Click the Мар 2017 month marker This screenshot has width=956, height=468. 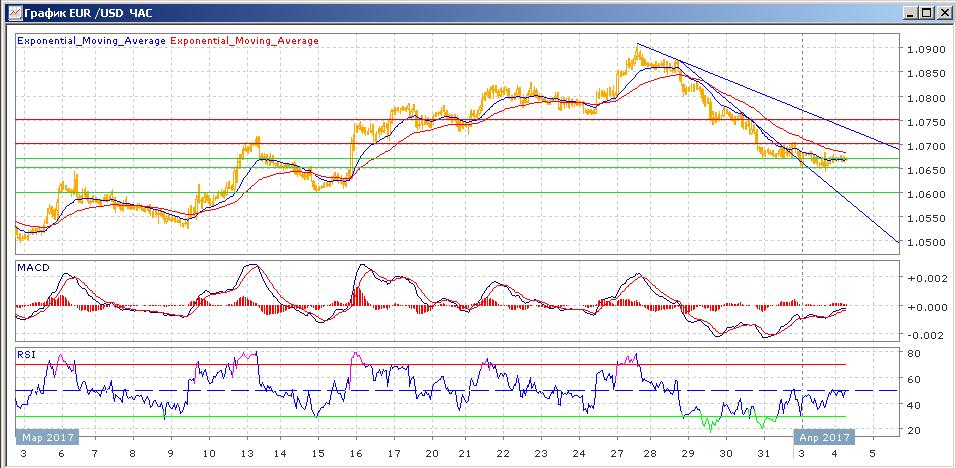[48, 437]
